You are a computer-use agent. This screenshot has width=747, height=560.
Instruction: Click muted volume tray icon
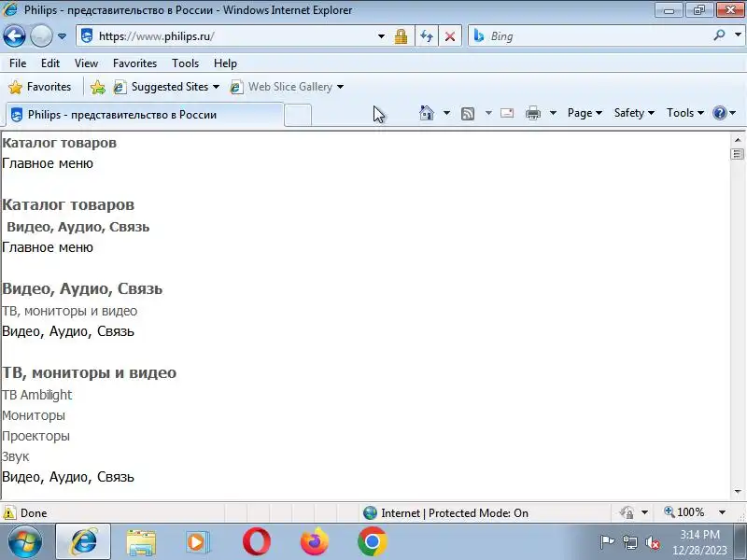(x=652, y=542)
